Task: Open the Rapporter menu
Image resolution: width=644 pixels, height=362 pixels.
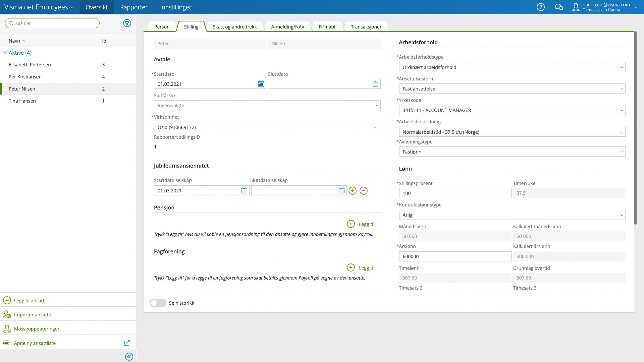Action: [133, 7]
